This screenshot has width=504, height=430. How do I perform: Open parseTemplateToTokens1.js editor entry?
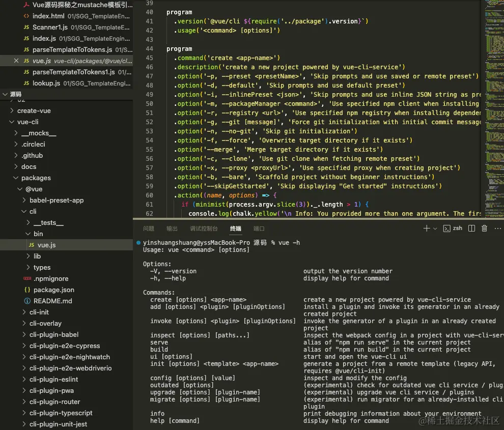66,72
